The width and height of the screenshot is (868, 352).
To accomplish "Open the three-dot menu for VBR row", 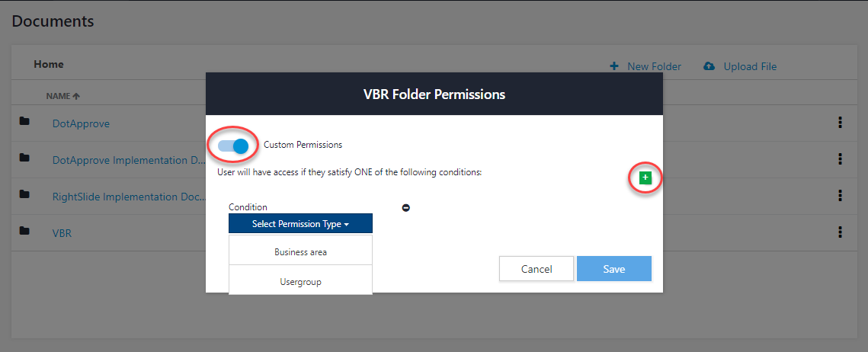I will point(841,232).
